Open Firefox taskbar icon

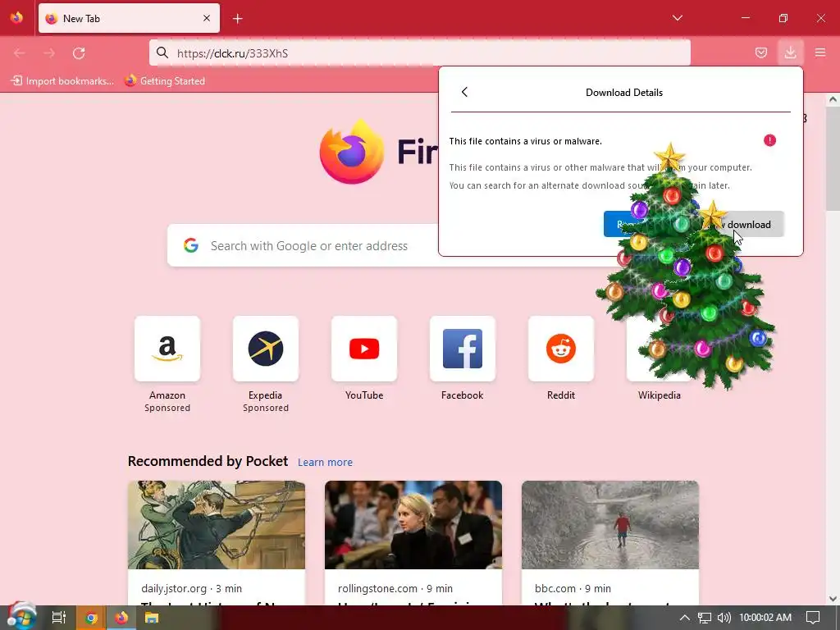121,618
